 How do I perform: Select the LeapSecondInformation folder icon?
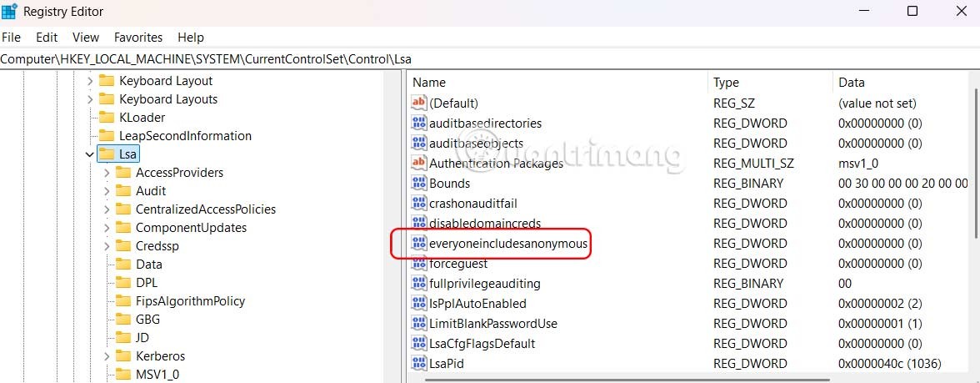click(107, 136)
